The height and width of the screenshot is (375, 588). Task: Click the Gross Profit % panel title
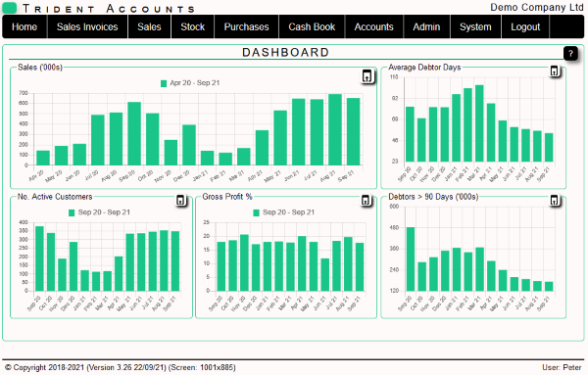coord(227,197)
